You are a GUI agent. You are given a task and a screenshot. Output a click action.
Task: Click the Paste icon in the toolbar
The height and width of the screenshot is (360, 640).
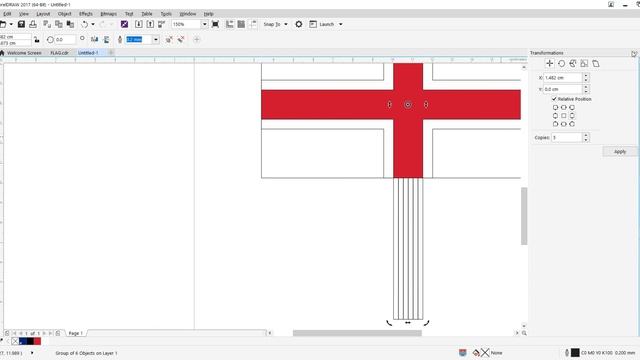pyautogui.click(x=70, y=24)
